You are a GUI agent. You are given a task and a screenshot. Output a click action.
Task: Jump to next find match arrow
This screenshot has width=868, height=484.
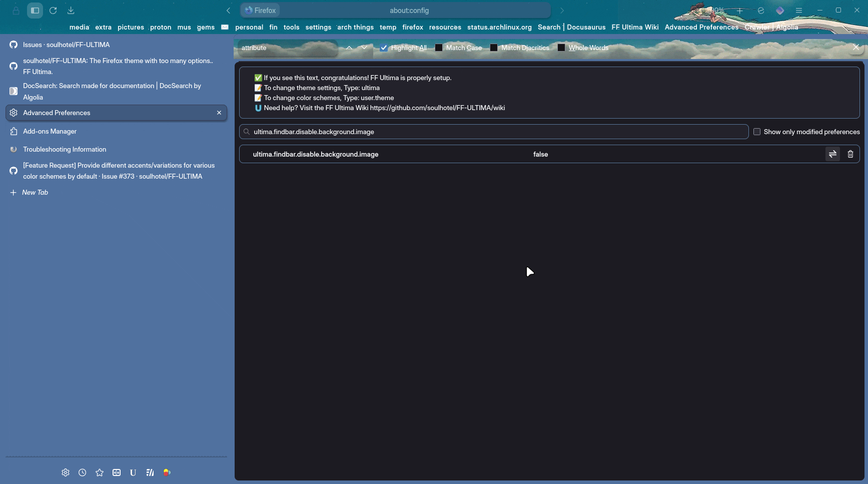click(x=364, y=48)
